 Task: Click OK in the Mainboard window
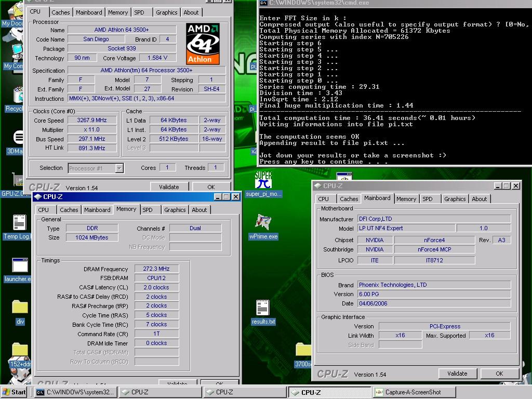[499, 374]
